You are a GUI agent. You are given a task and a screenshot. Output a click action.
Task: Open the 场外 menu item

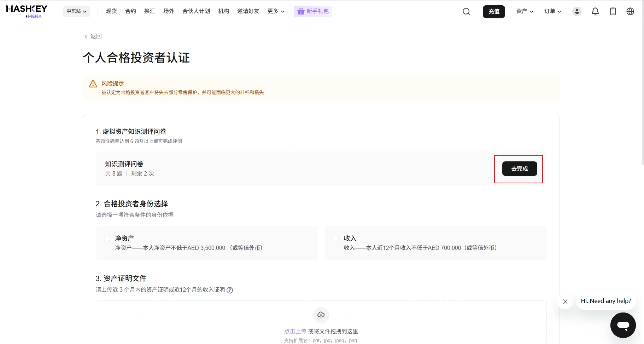click(169, 11)
